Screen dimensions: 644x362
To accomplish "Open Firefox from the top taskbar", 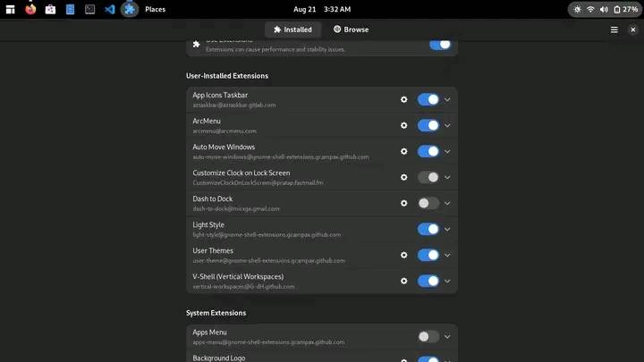I will coord(30,9).
